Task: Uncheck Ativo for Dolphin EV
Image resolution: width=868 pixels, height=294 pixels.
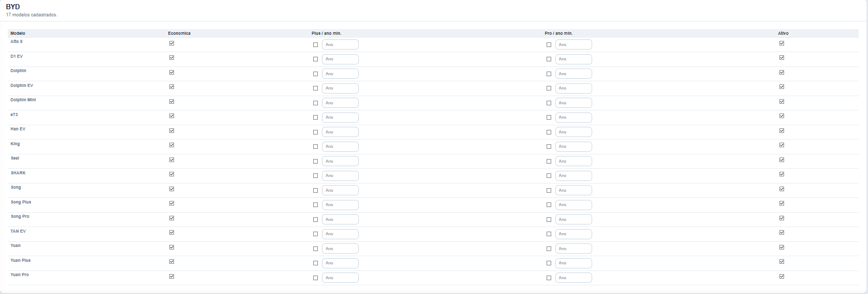Action: (782, 86)
